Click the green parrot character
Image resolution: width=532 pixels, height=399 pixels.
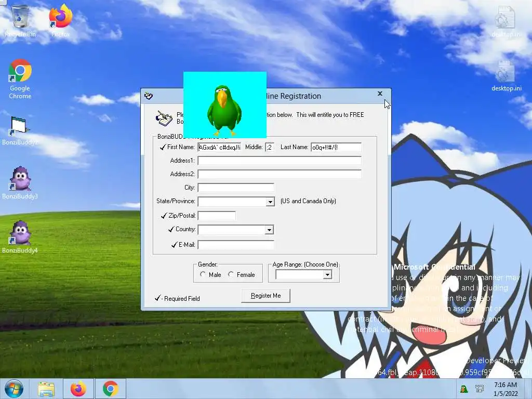coord(224,110)
